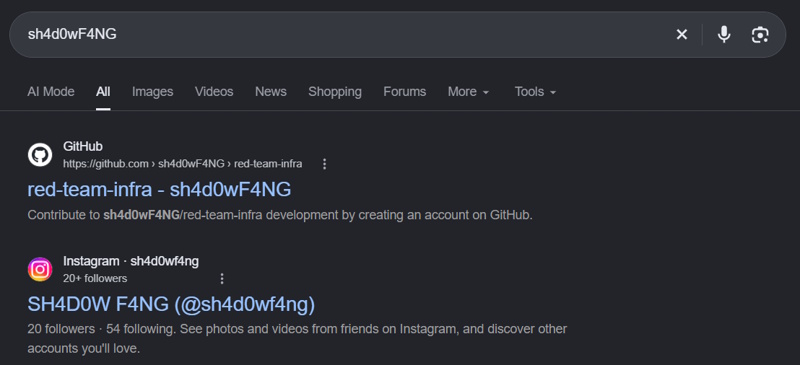Screen dimensions: 800x365
Task: Expand the Tools dropdown
Action: click(x=535, y=92)
